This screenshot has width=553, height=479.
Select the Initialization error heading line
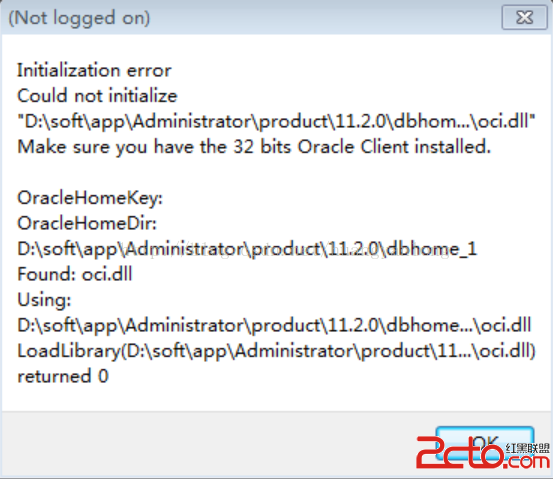[x=94, y=70]
